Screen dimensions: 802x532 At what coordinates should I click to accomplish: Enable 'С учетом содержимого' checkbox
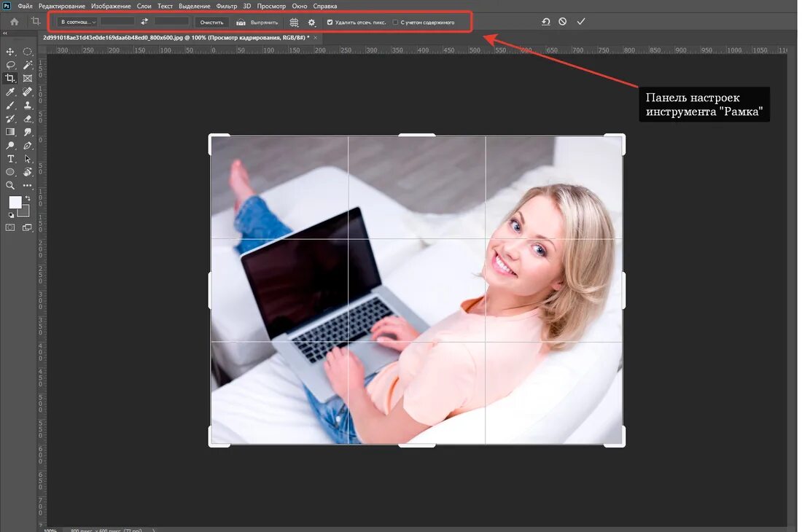point(395,22)
